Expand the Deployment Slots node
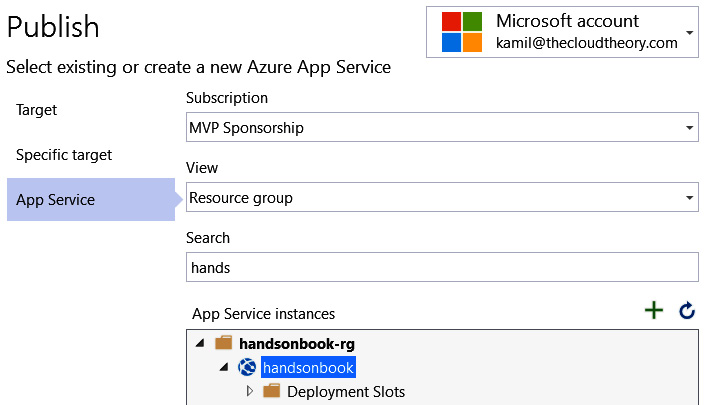Screen dimensions: 706x405 pos(249,391)
